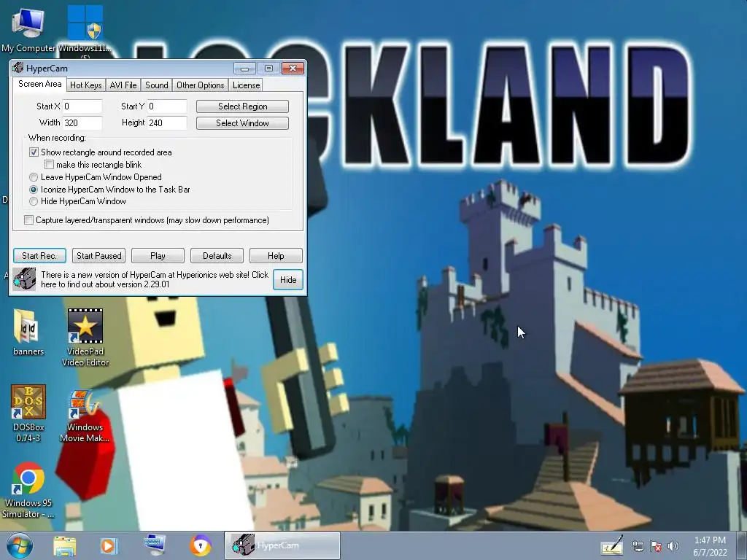Launch Windows Movie Maker shortcut

pos(85,415)
